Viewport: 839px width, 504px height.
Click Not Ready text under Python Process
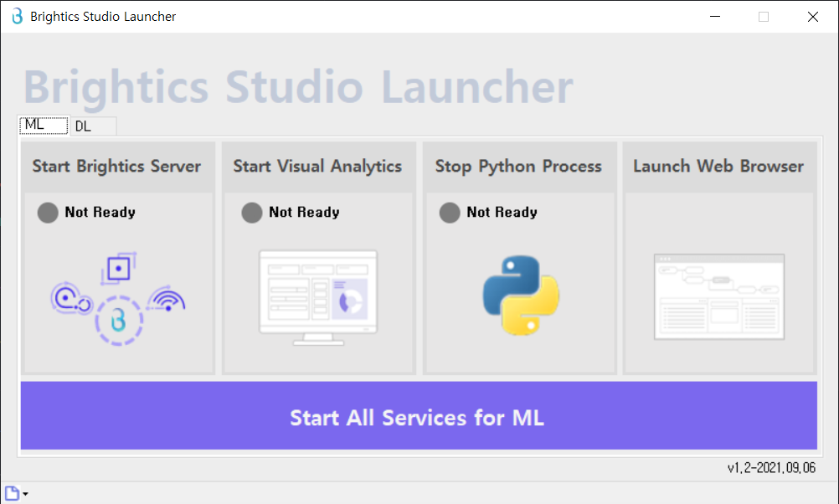tap(502, 213)
